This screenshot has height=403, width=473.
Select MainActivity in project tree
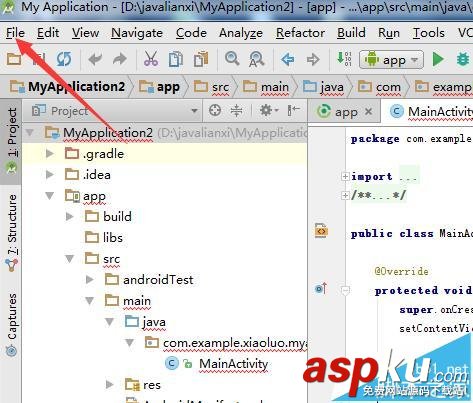[217, 364]
